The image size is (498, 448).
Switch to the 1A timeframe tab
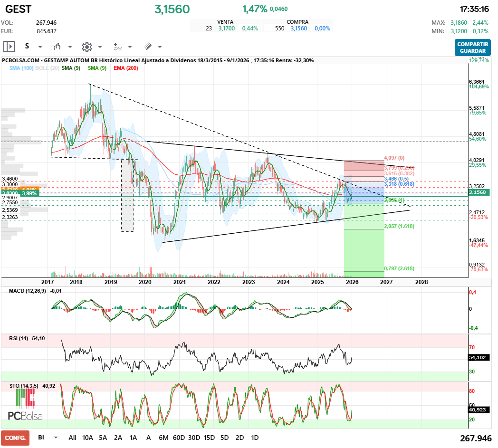tap(133, 437)
